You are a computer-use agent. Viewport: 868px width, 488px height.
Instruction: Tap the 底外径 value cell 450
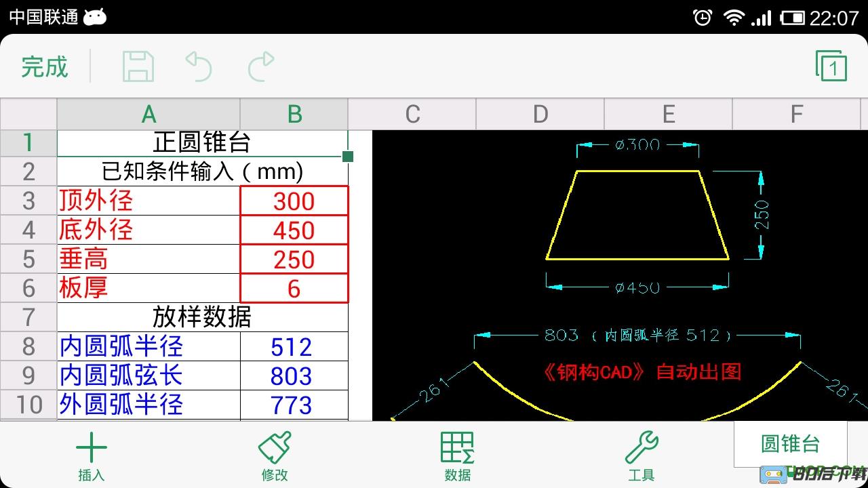pos(294,230)
